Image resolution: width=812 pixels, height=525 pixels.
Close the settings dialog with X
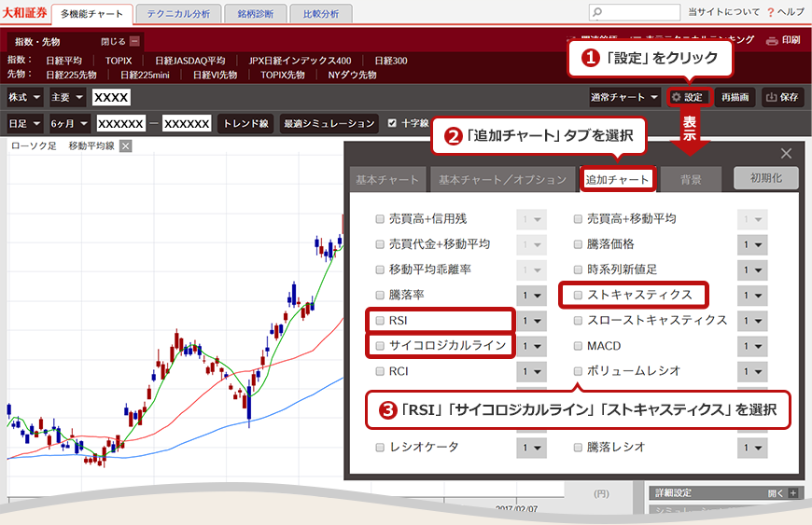786,153
